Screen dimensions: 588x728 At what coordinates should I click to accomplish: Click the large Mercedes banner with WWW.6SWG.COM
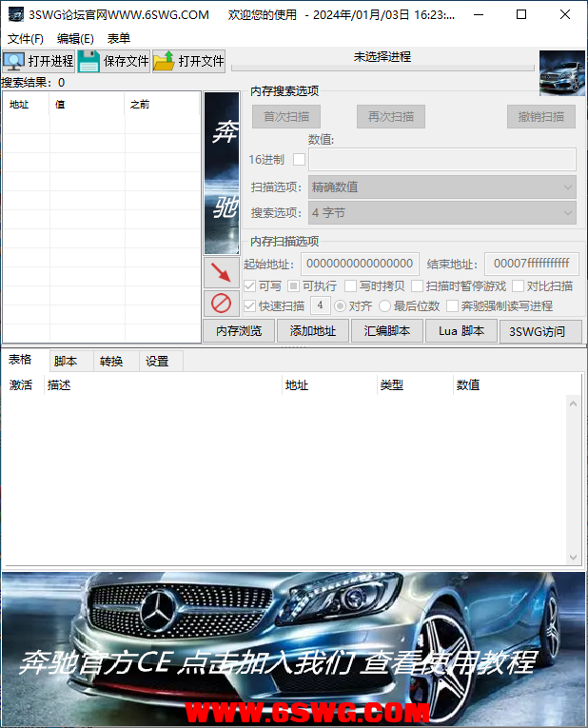294,649
